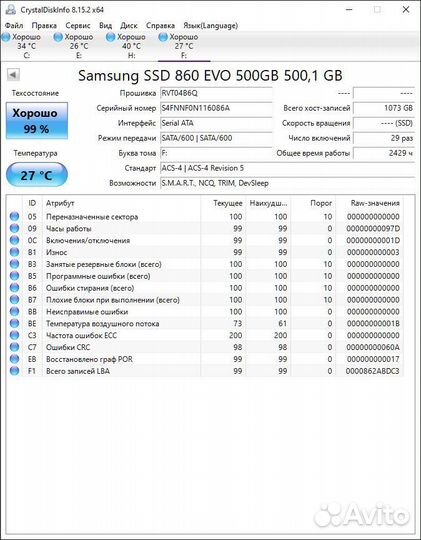Click status icon for B3 Занятые резервные блоки
The image size is (421, 540).
14,264
